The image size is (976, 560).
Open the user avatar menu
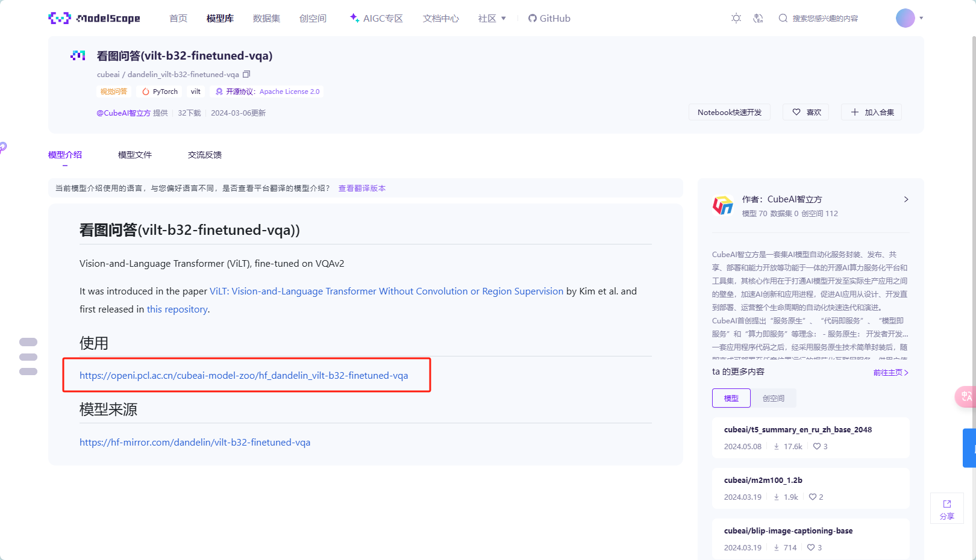click(x=906, y=18)
